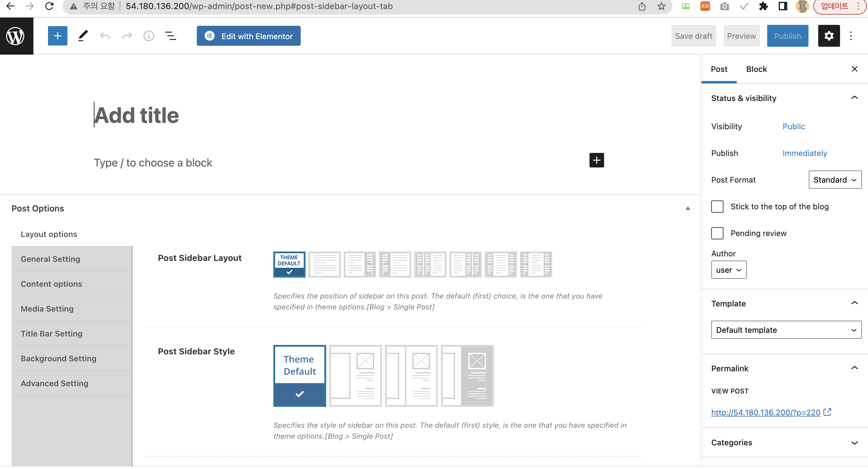
Task: Open the three-dot Options menu
Action: (851, 36)
